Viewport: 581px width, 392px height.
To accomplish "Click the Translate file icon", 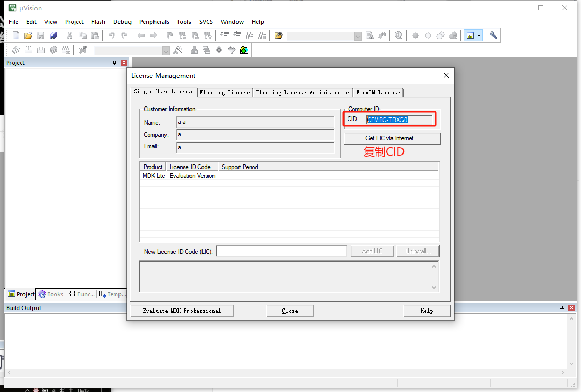I will point(16,50).
